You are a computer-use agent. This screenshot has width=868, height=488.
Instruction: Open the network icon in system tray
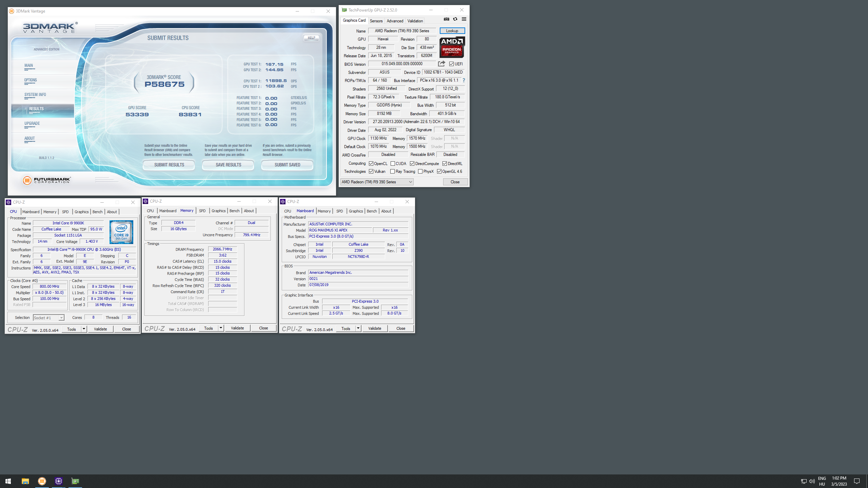pos(804,481)
